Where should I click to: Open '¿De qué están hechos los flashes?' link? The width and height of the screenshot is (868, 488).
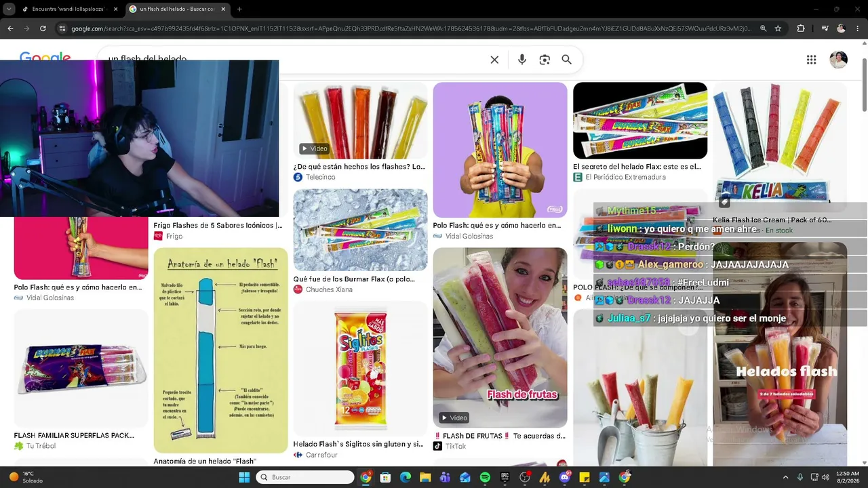[x=359, y=166]
